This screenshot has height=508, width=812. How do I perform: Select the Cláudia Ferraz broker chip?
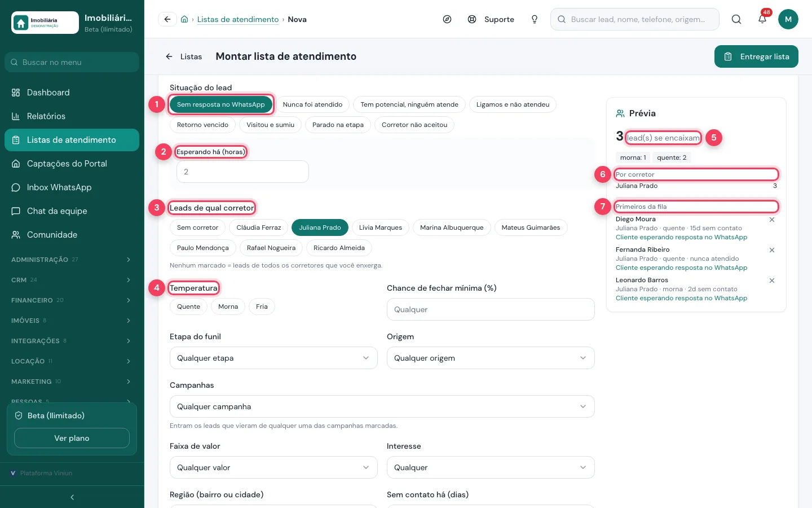[259, 227]
